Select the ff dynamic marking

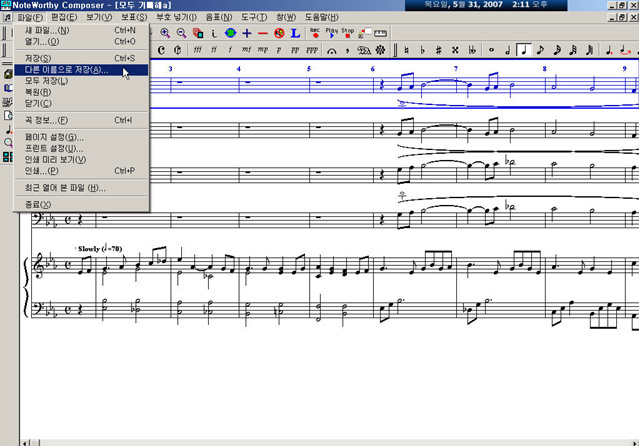[214, 50]
